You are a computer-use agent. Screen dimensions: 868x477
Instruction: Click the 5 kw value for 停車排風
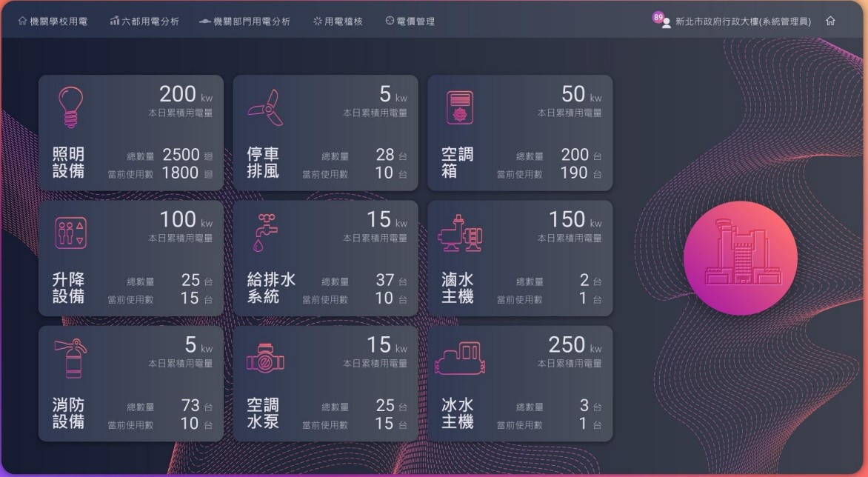[393, 95]
